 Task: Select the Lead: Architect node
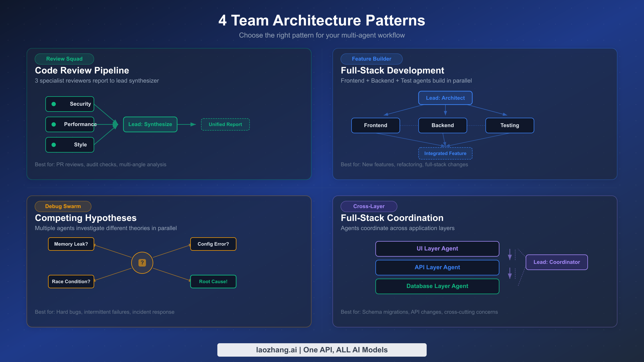(445, 98)
